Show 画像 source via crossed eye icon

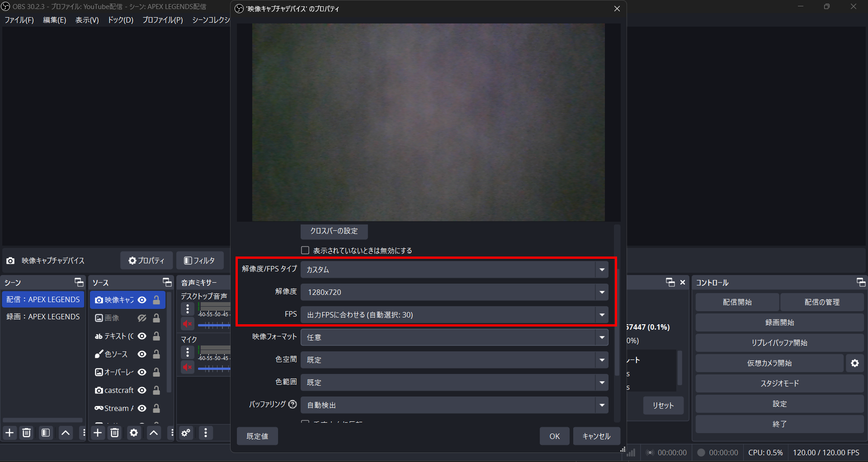click(x=142, y=318)
